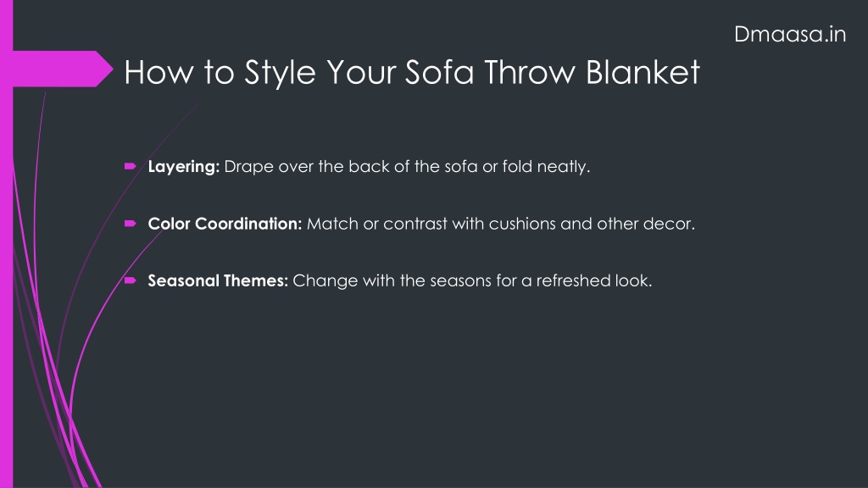Click the empty dark area below the bullets
This screenshot has width=868, height=488.
point(442,387)
